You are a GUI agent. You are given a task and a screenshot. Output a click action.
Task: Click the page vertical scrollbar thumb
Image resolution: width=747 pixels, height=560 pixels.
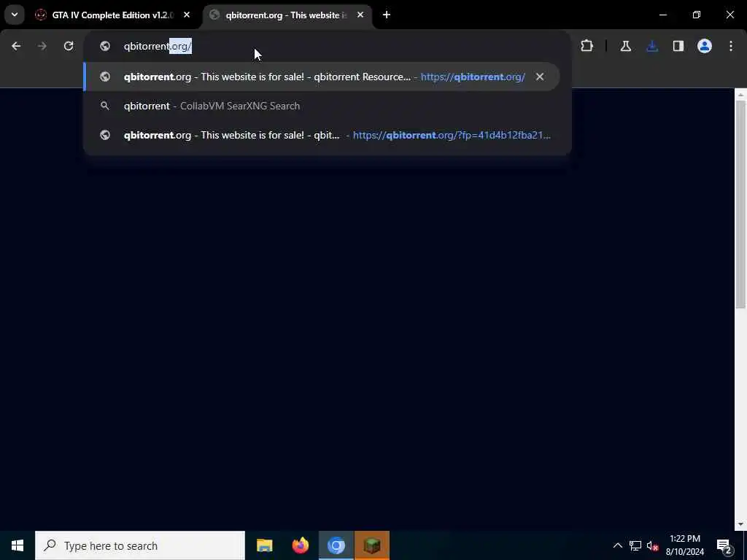tap(740, 205)
